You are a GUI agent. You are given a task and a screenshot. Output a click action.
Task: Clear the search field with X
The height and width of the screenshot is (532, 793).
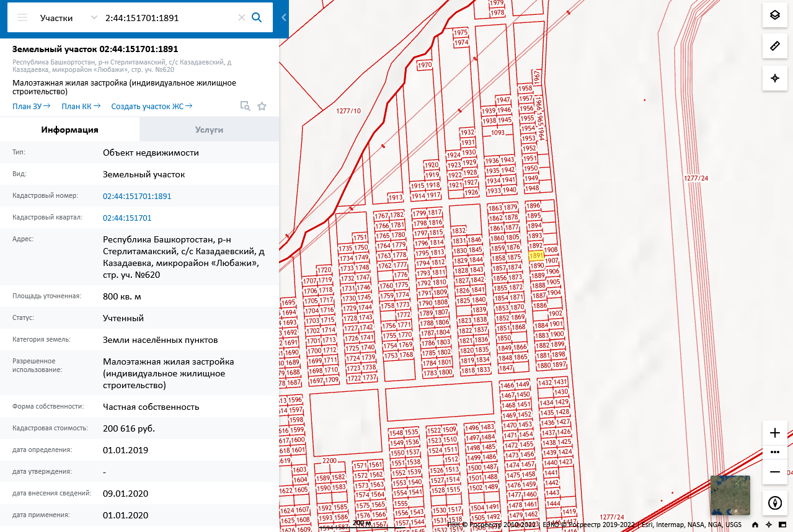pos(242,17)
